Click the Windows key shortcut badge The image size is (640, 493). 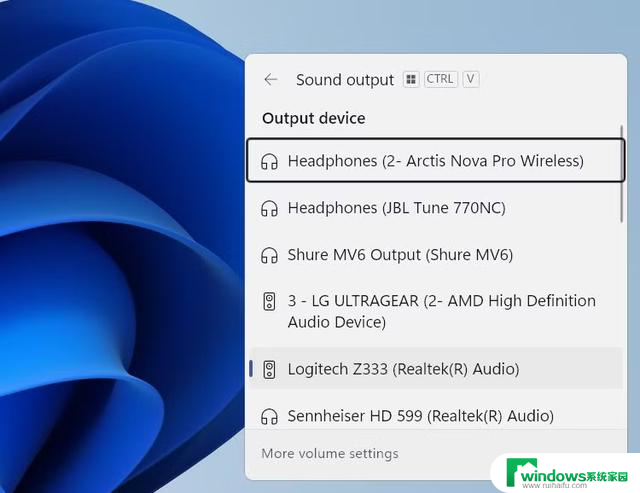coord(411,79)
